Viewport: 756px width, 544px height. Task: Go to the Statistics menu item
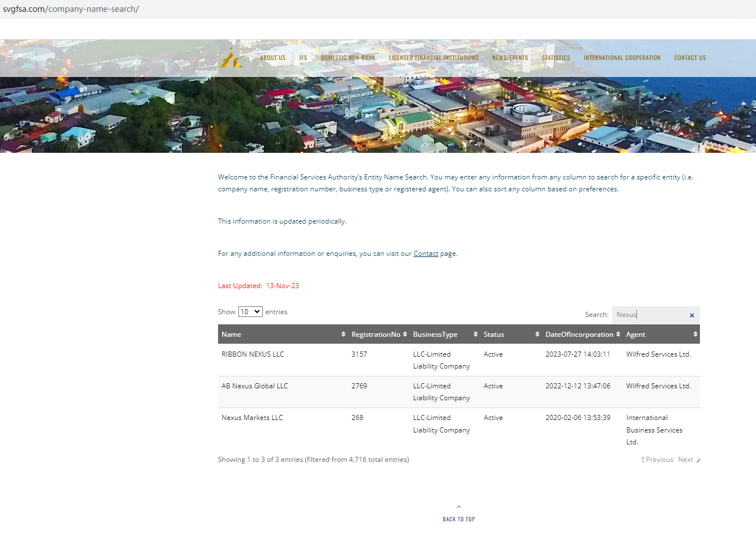556,58
